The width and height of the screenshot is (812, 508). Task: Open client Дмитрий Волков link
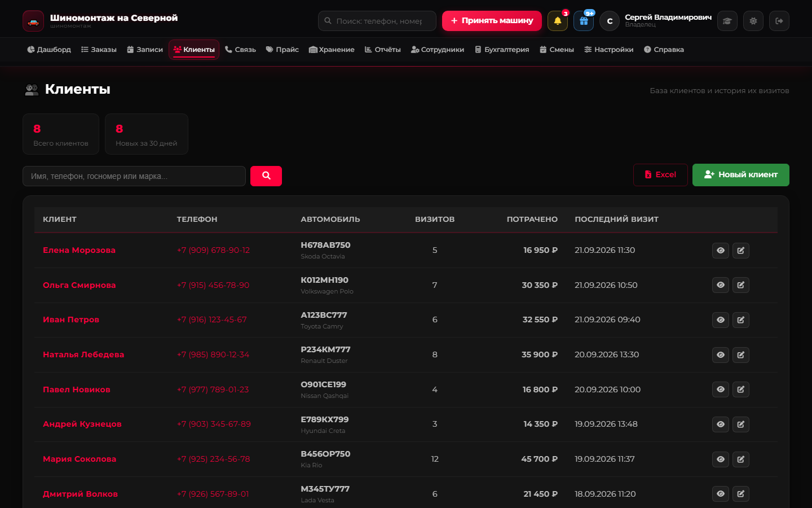[80, 494]
